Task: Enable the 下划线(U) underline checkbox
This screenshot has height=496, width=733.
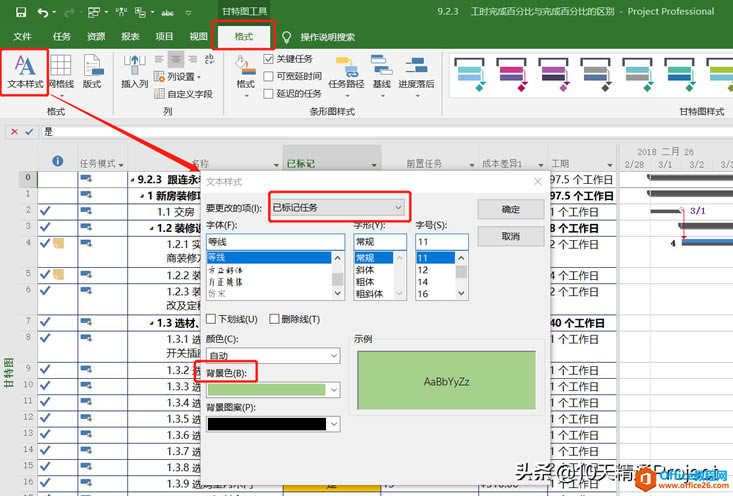Action: [211, 319]
